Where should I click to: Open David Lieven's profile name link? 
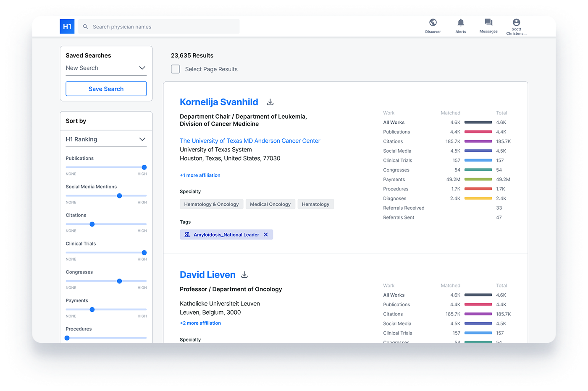tap(207, 275)
